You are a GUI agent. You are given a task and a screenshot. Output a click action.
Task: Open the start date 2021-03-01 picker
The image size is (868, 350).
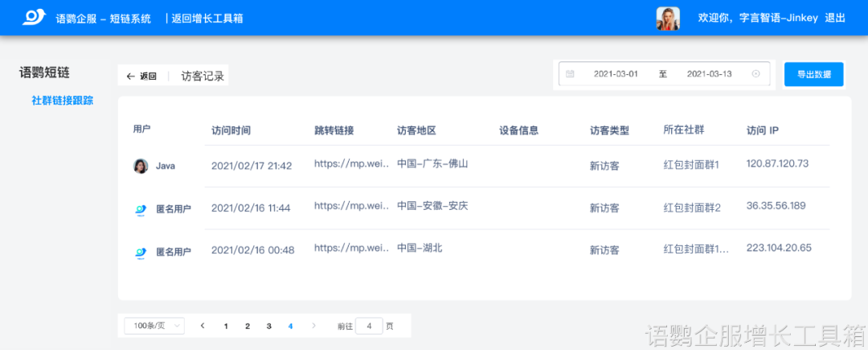[x=616, y=74]
